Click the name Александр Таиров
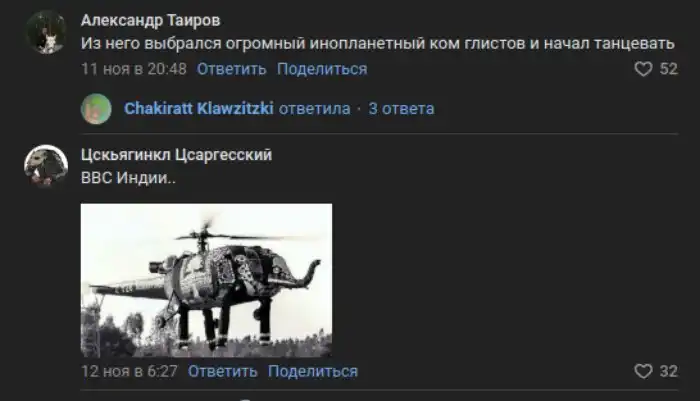The height and width of the screenshot is (401, 700). pos(150,20)
